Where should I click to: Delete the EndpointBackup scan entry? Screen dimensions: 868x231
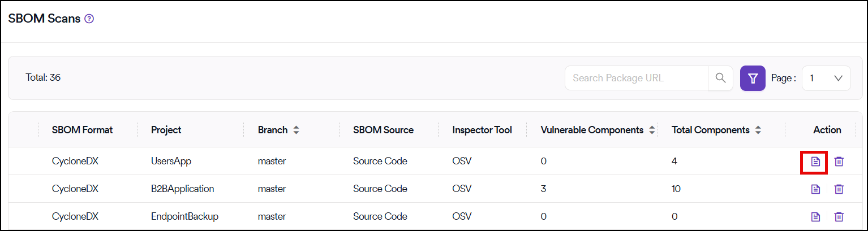839,217
